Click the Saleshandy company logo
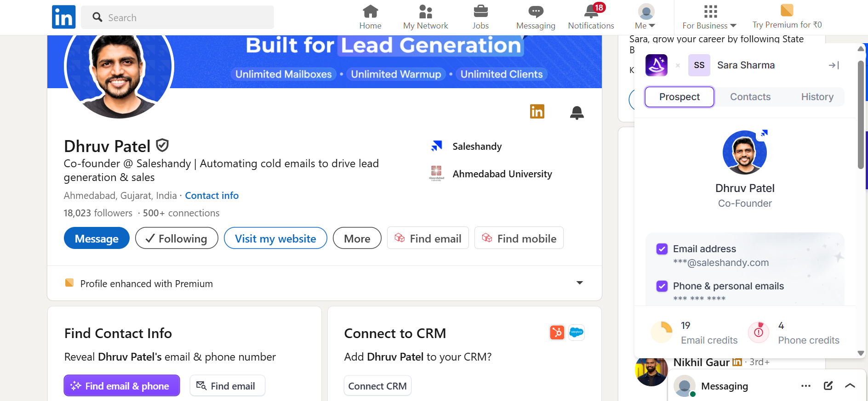 [436, 146]
